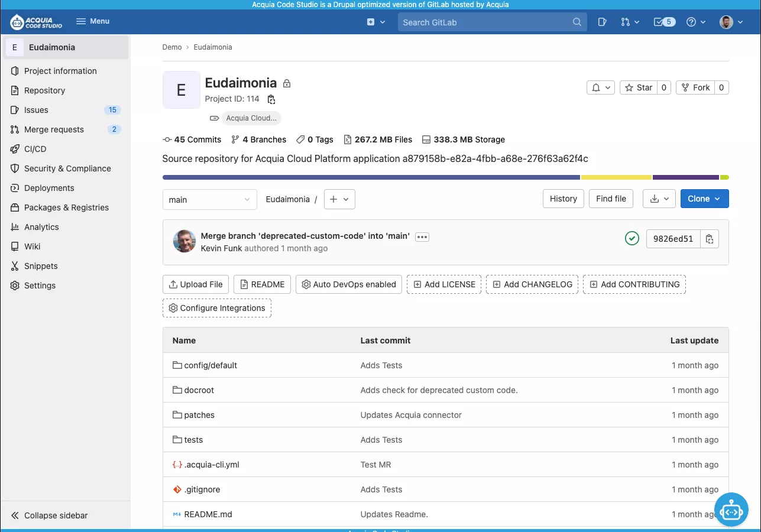Click Configure Integrations

tap(217, 308)
